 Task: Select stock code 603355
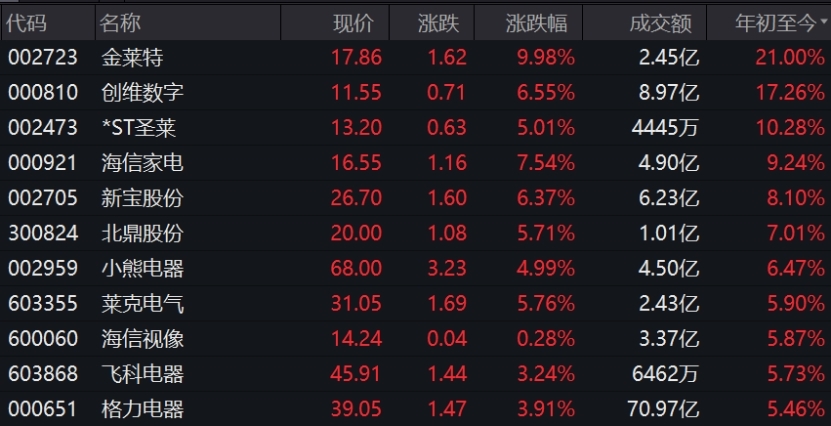point(43,303)
